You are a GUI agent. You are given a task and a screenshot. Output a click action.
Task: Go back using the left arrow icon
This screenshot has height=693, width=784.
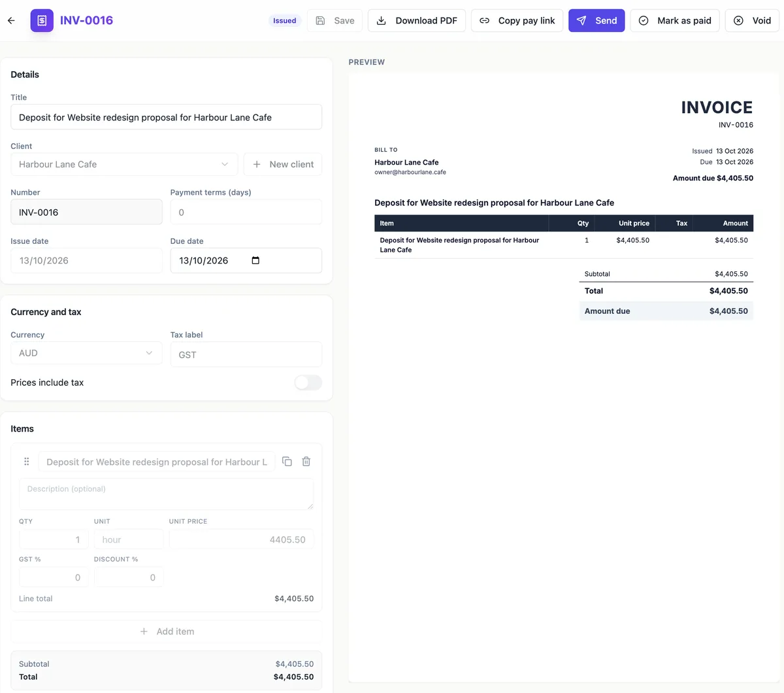click(11, 20)
